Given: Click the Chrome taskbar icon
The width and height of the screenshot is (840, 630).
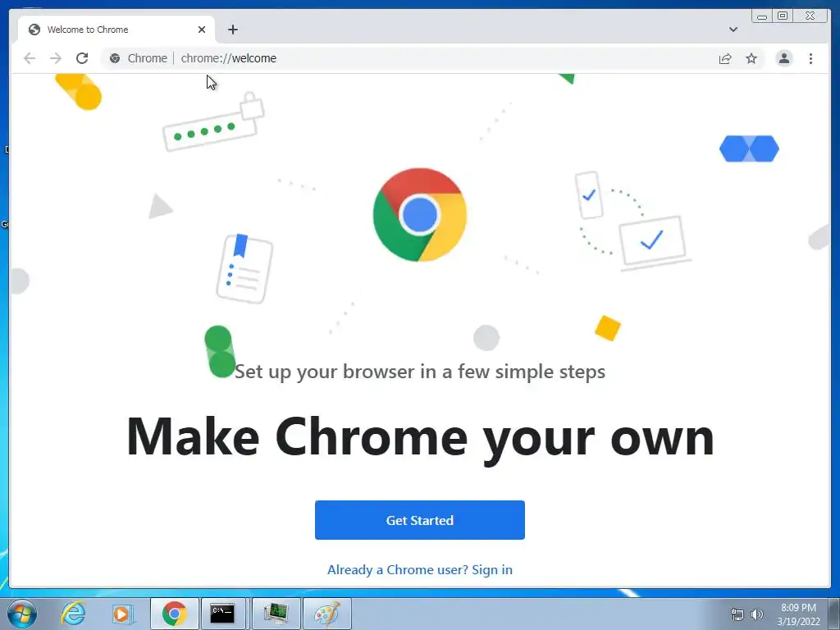Looking at the screenshot, I should [x=174, y=614].
